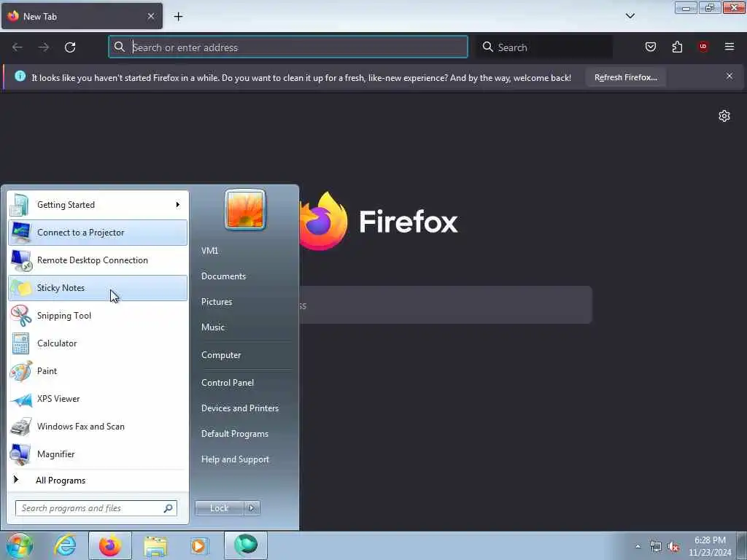Open Windows Media Player taskbar icon
The image size is (747, 560).
tap(199, 545)
